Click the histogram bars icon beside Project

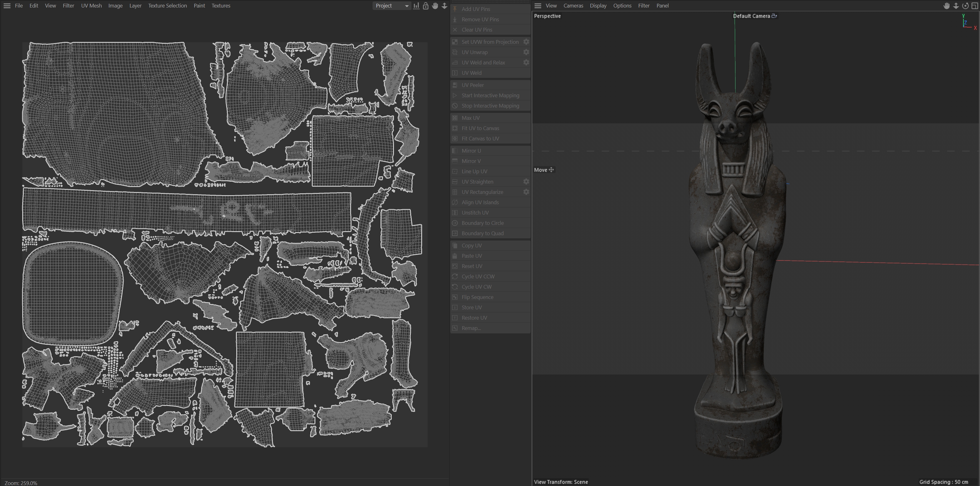(x=416, y=6)
